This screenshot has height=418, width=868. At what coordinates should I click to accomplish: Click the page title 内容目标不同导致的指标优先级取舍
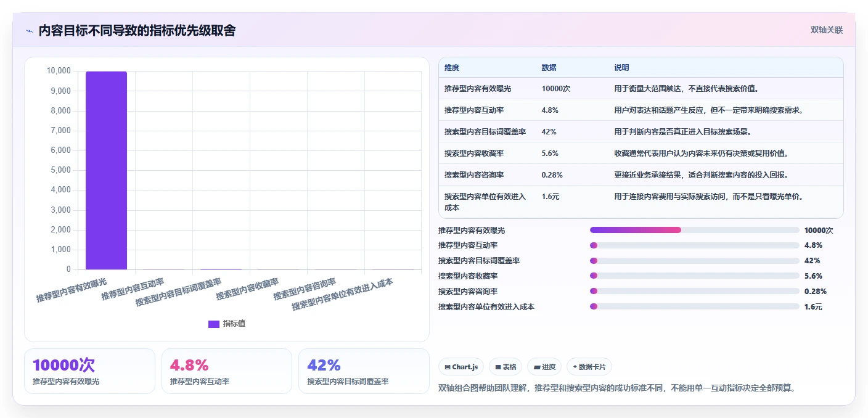[x=137, y=30]
